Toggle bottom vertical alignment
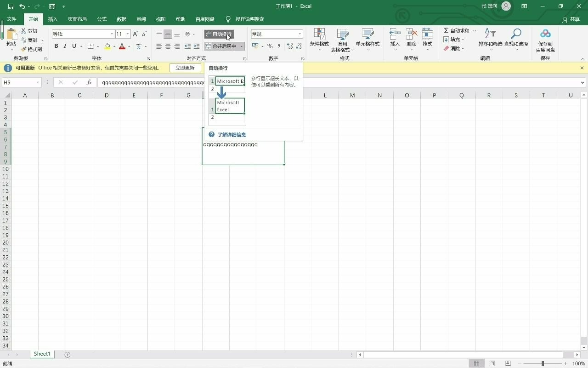 coord(177,34)
